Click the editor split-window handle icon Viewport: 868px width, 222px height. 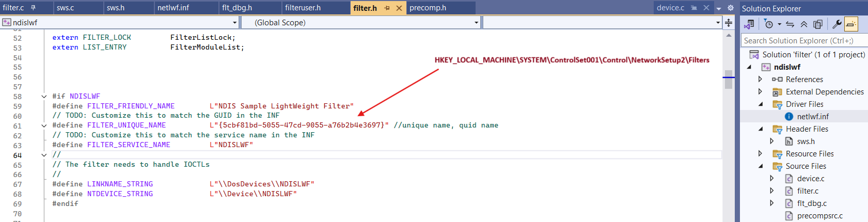[x=729, y=22]
